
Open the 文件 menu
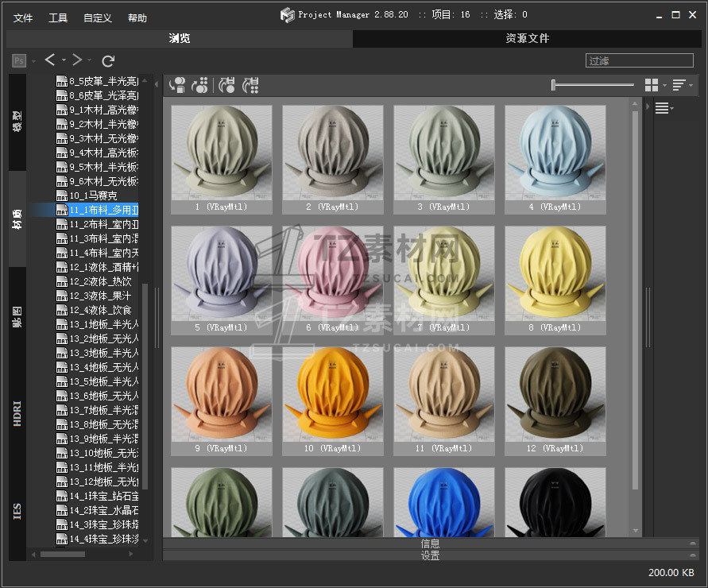[23, 17]
